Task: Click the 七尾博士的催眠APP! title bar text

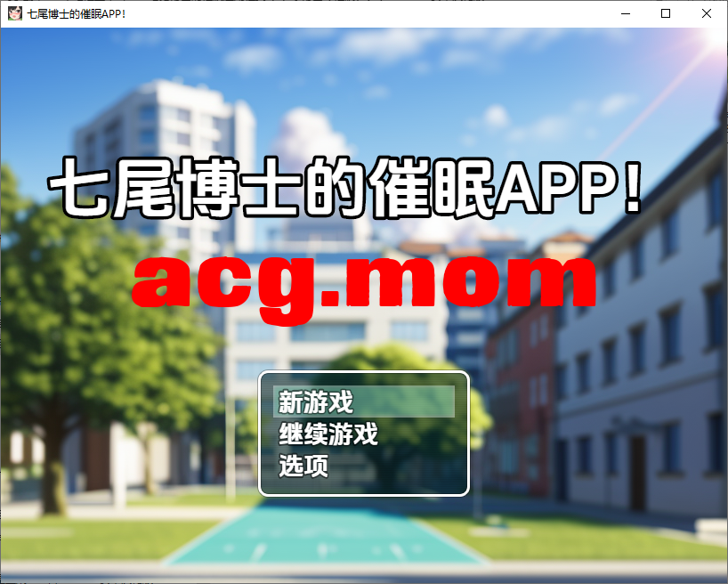Action: pyautogui.click(x=77, y=14)
